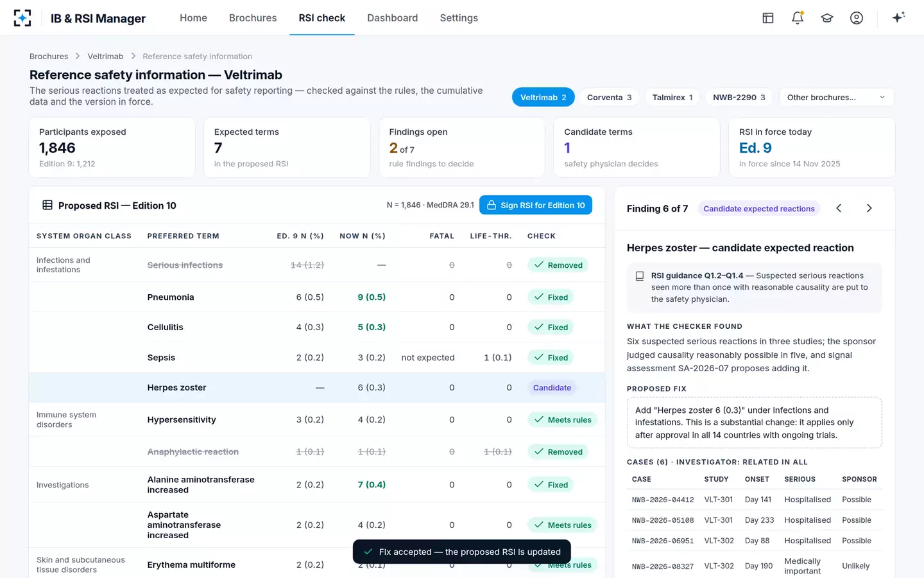Viewport: 924px width, 578px height.
Task: Follow the Veltrimab breadcrumb link
Action: point(105,57)
